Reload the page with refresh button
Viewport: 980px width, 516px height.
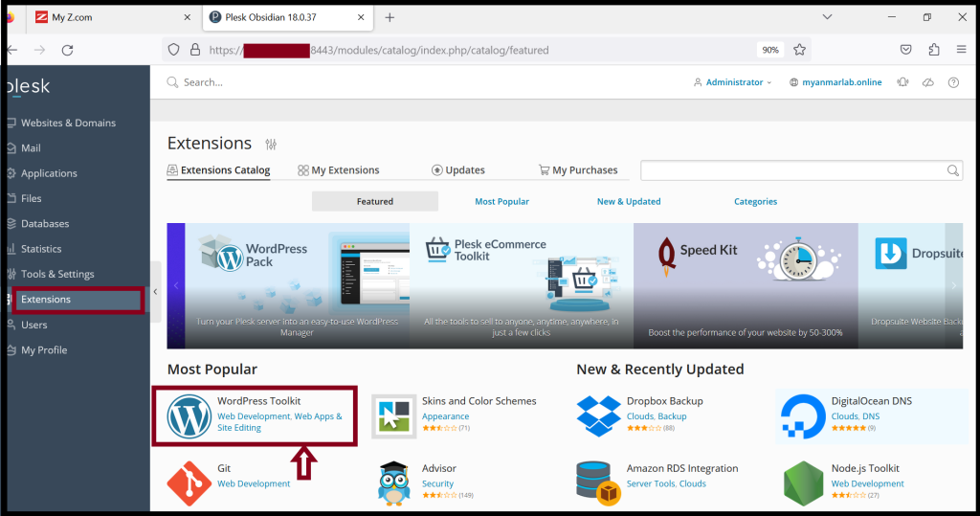[x=68, y=50]
